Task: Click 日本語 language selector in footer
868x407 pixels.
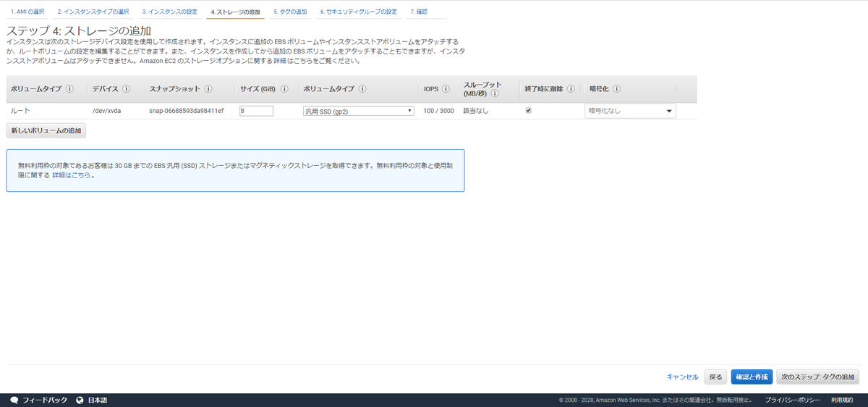Action: (98, 400)
